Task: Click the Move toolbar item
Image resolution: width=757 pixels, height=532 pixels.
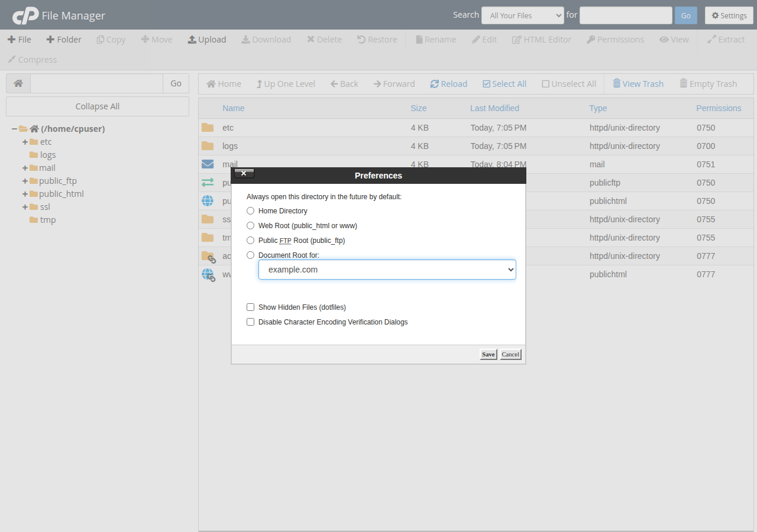Action: (157, 40)
